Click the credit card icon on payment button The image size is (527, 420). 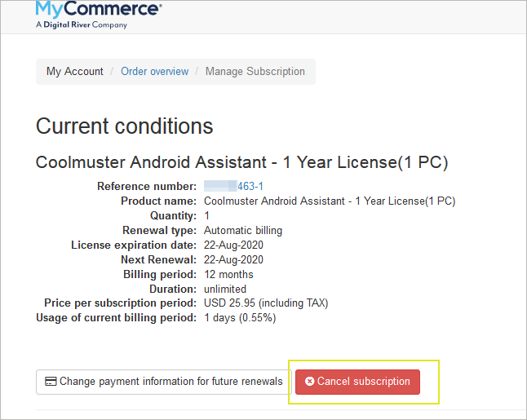pos(51,382)
